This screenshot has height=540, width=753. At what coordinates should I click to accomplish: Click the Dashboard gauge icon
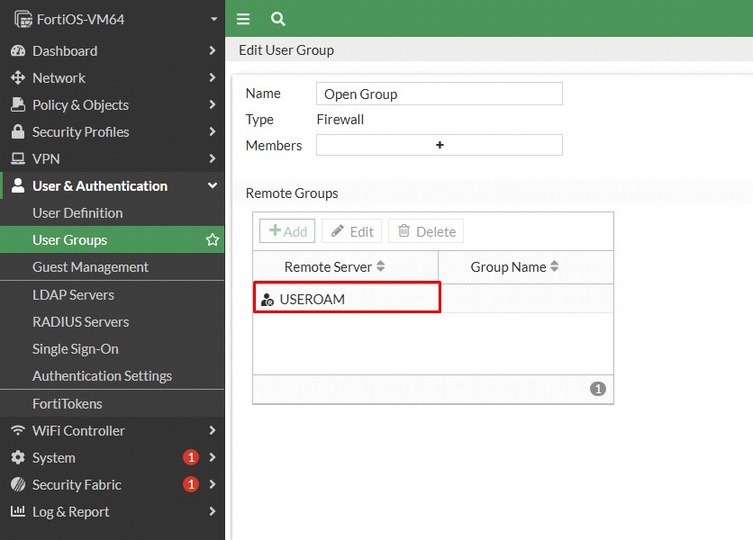tap(18, 50)
